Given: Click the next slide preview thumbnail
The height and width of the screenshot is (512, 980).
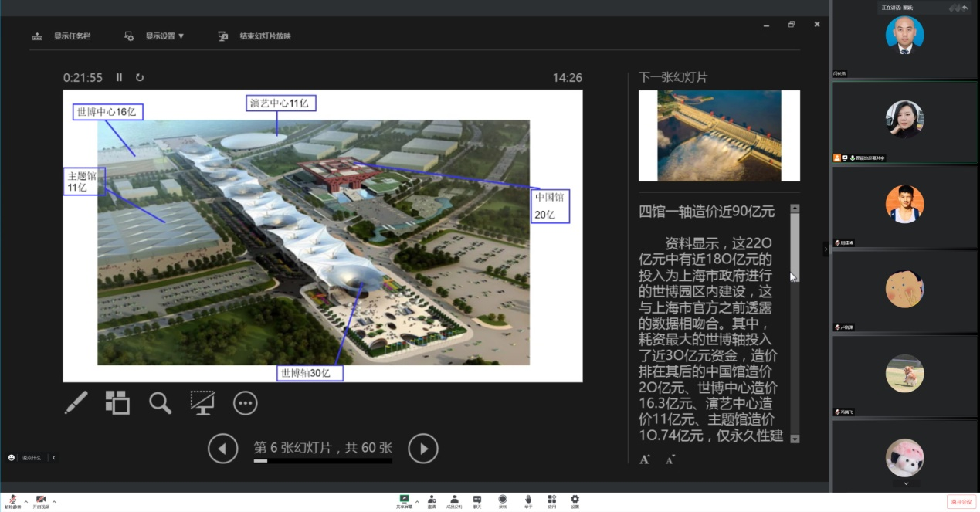Looking at the screenshot, I should [x=719, y=136].
